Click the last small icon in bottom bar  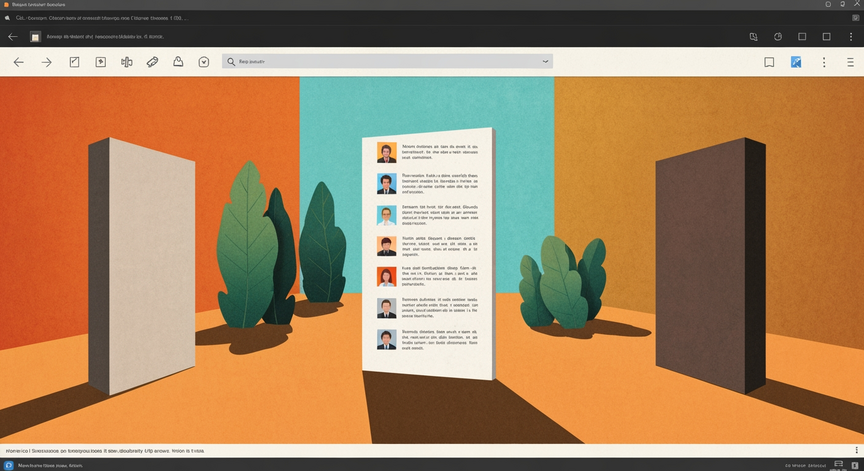coord(855,465)
